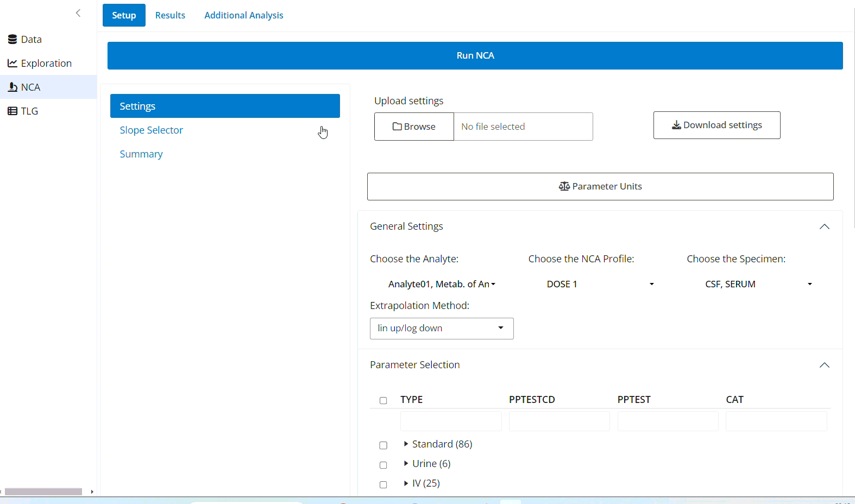Image resolution: width=855 pixels, height=504 pixels.
Task: Click the sidebar horizontal scrollbar
Action: [x=43, y=492]
